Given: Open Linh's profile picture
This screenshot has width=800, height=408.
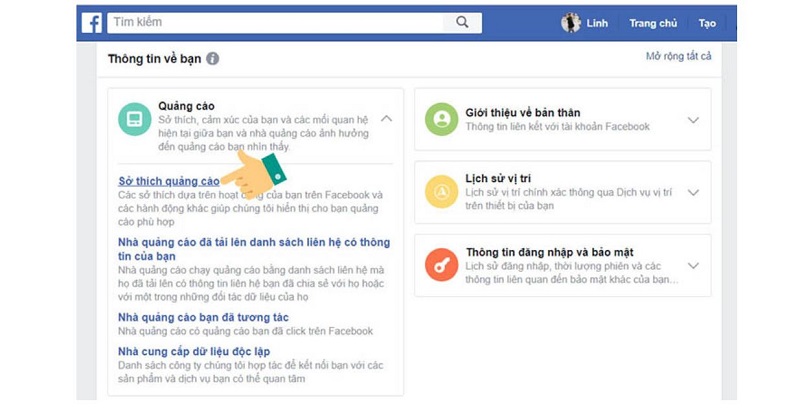Looking at the screenshot, I should (x=571, y=23).
